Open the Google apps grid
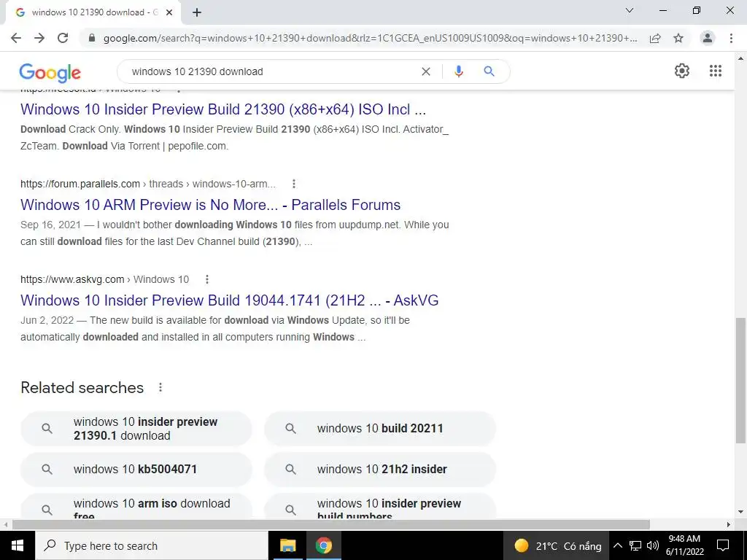 tap(715, 71)
